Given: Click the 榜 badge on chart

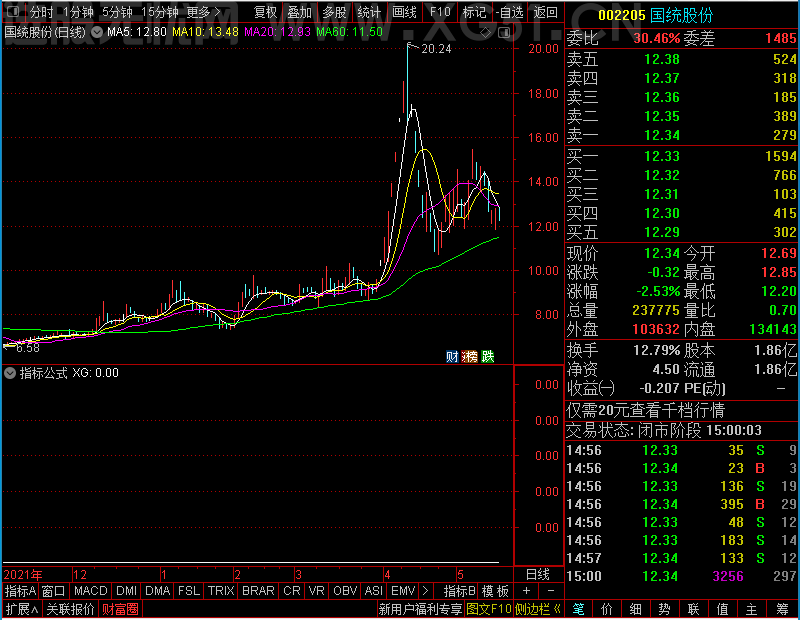Looking at the screenshot, I should pos(469,356).
